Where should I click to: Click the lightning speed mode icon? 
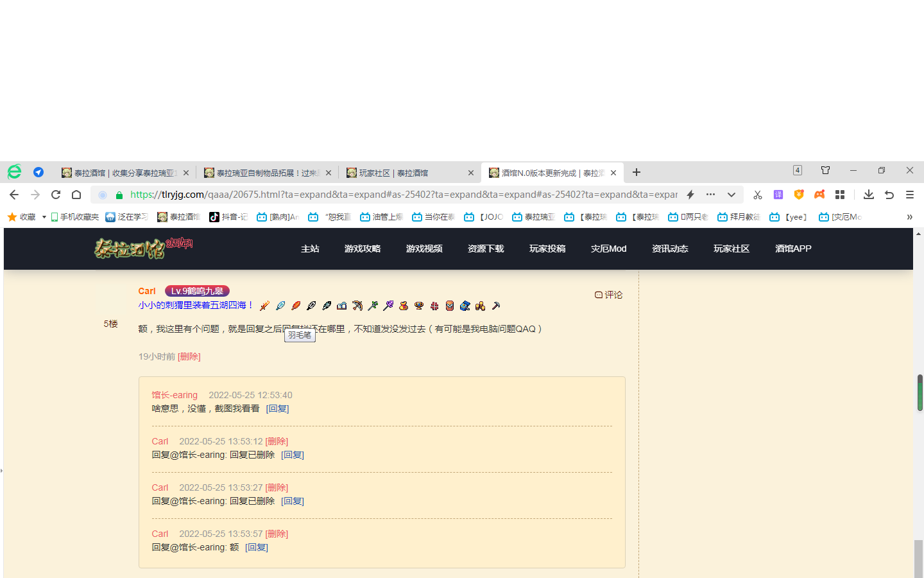(690, 195)
